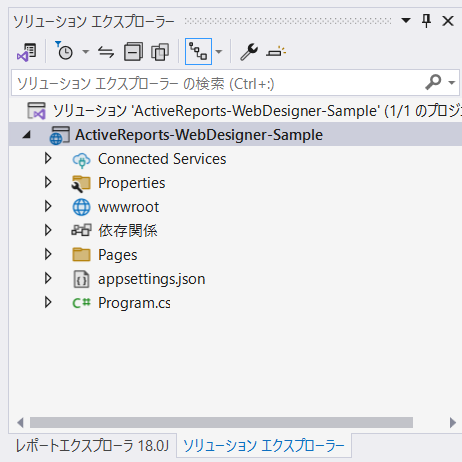
Task: Select the Pages folder
Action: 117,255
